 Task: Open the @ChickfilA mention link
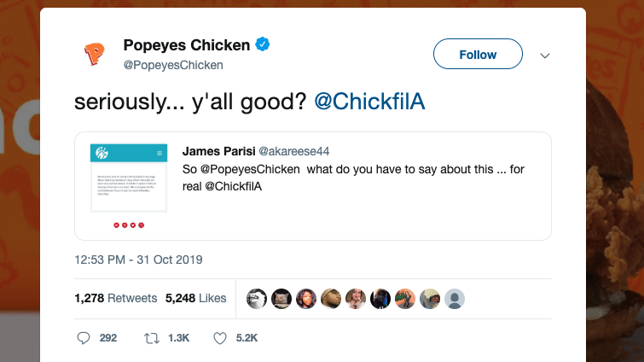click(369, 102)
